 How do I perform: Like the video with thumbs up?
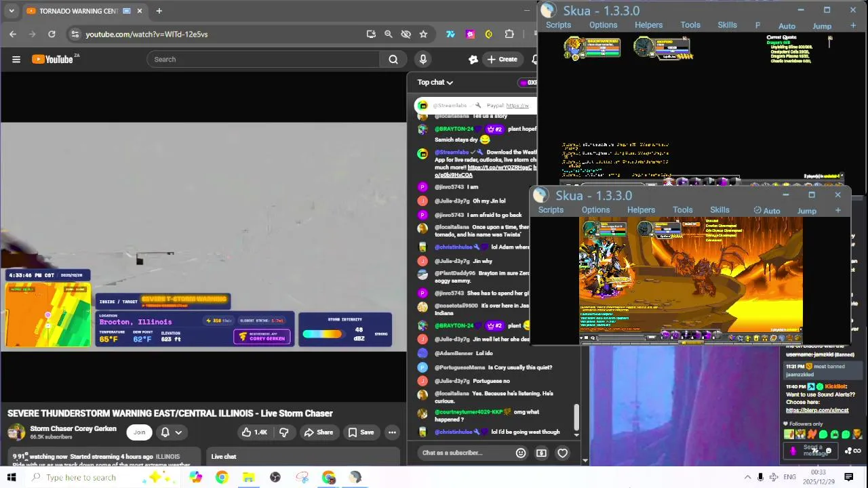[x=254, y=432]
